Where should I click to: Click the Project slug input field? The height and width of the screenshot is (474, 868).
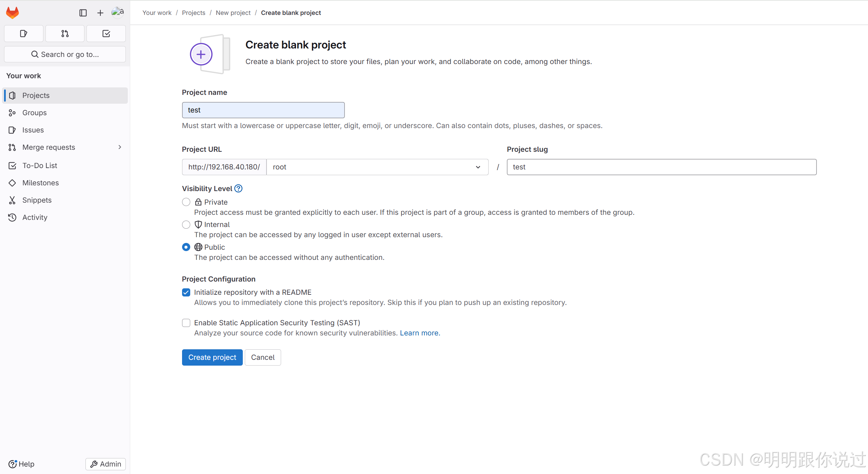(662, 167)
